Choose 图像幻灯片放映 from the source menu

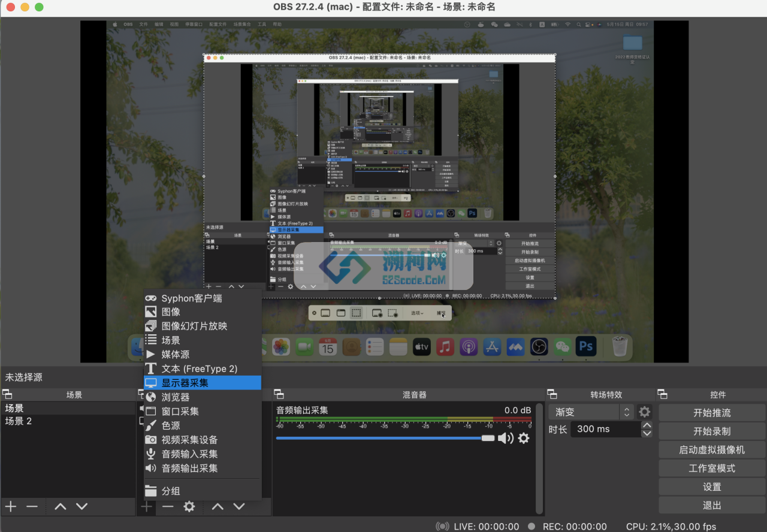203,326
